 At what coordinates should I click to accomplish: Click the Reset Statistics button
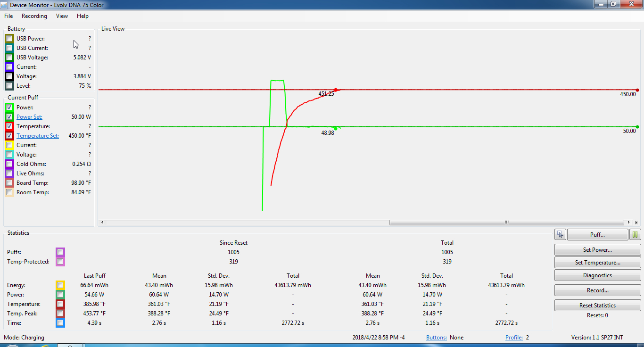pos(597,306)
